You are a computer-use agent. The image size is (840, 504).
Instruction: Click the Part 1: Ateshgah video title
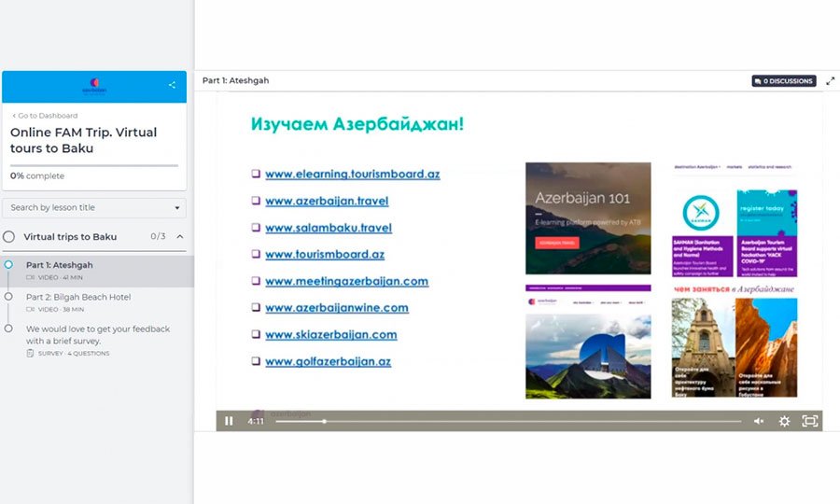(236, 80)
